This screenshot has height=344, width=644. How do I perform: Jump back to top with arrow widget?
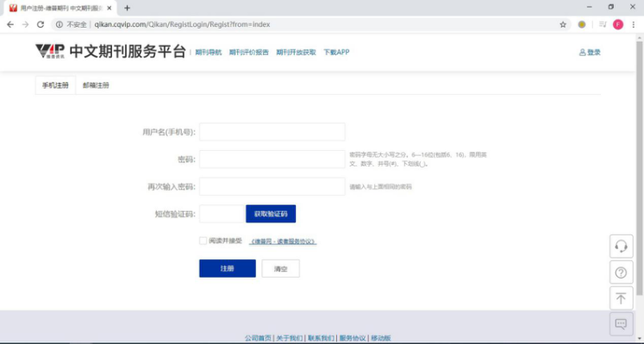point(621,298)
